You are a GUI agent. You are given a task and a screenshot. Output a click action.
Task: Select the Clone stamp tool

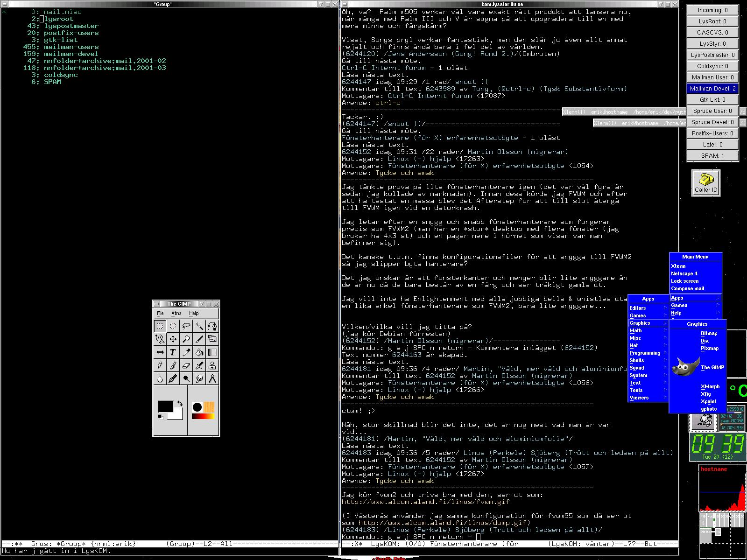(212, 365)
